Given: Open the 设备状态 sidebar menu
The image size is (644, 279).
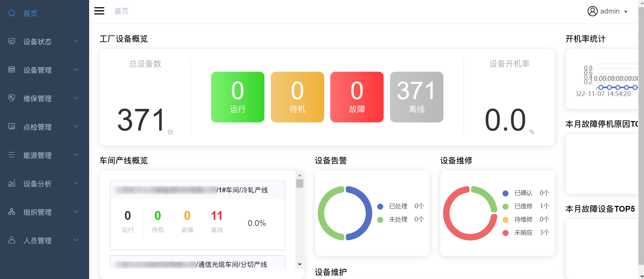Looking at the screenshot, I should 45,42.
